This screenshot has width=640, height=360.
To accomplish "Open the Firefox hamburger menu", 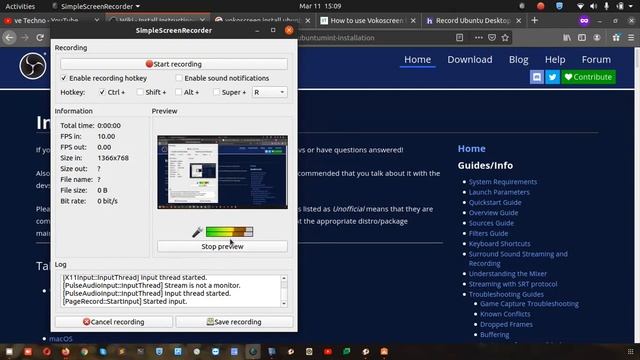I will [x=631, y=38].
